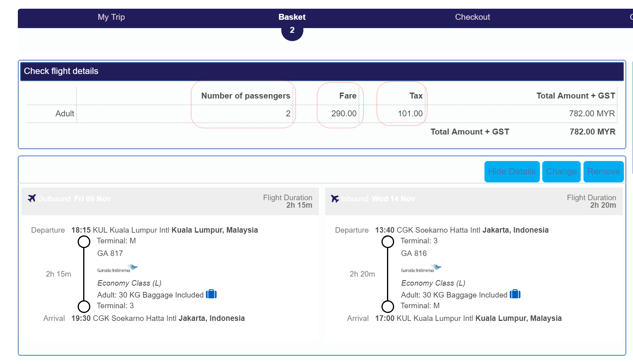This screenshot has height=364, width=633.
Task: Click the inbound flight airplane icon
Action: click(x=335, y=199)
